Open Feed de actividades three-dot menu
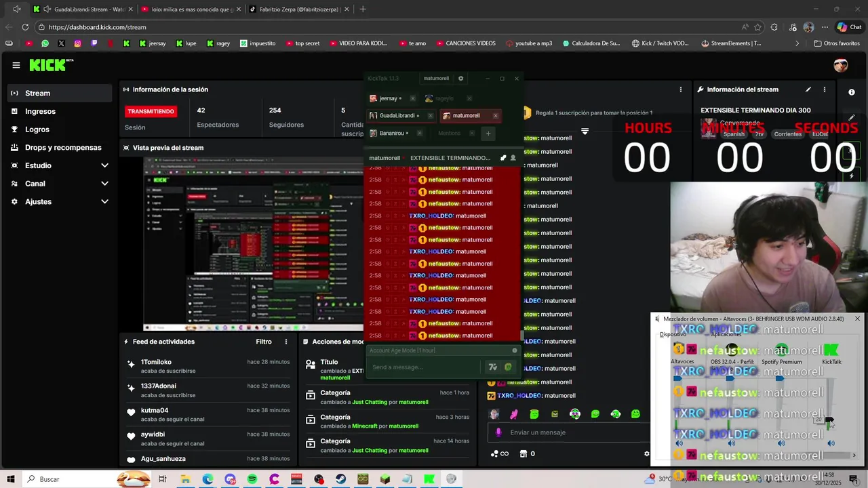 coord(286,342)
